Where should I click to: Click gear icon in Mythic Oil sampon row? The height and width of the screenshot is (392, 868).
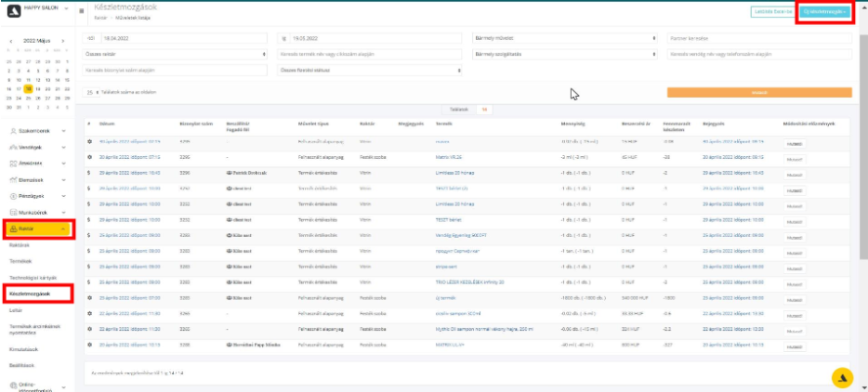point(89,329)
